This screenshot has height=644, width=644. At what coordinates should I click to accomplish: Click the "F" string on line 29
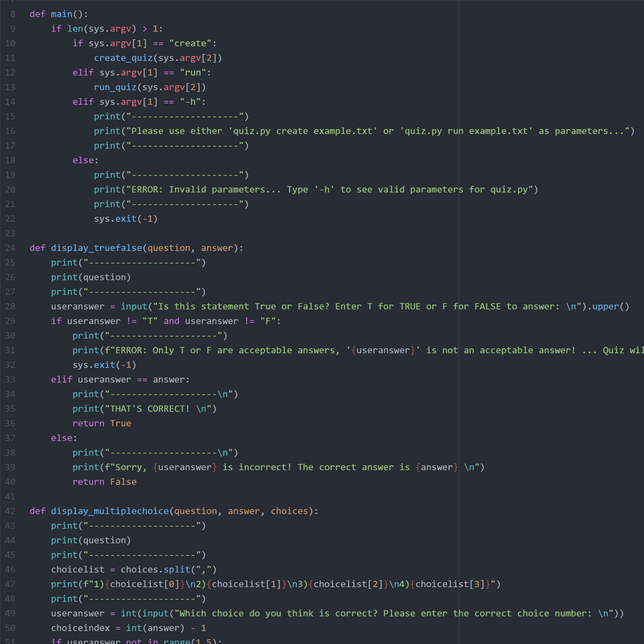click(268, 321)
